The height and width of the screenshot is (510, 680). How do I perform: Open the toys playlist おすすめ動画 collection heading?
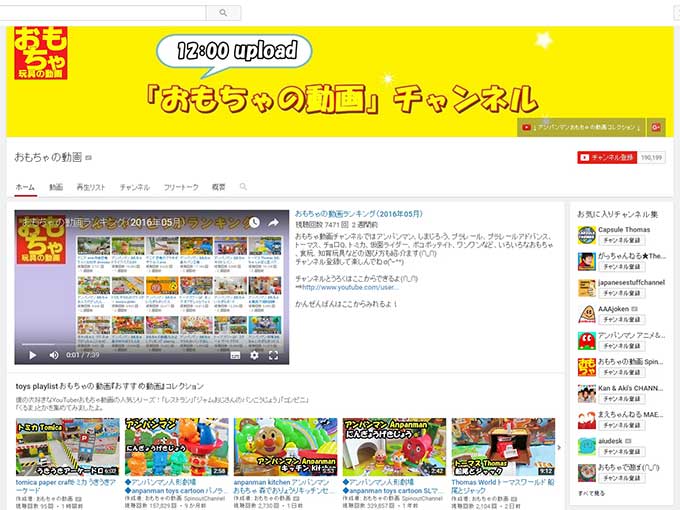click(x=110, y=386)
